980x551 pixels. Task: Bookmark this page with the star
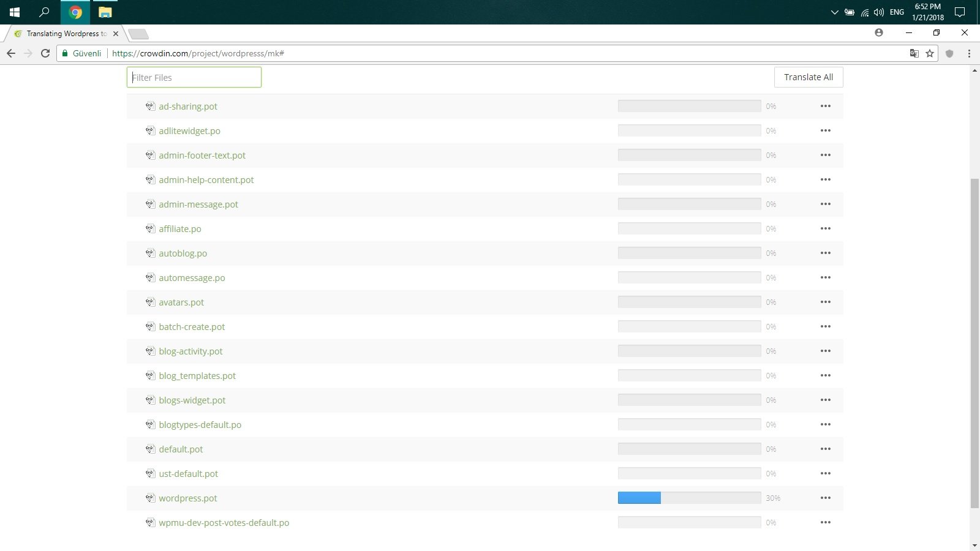930,53
